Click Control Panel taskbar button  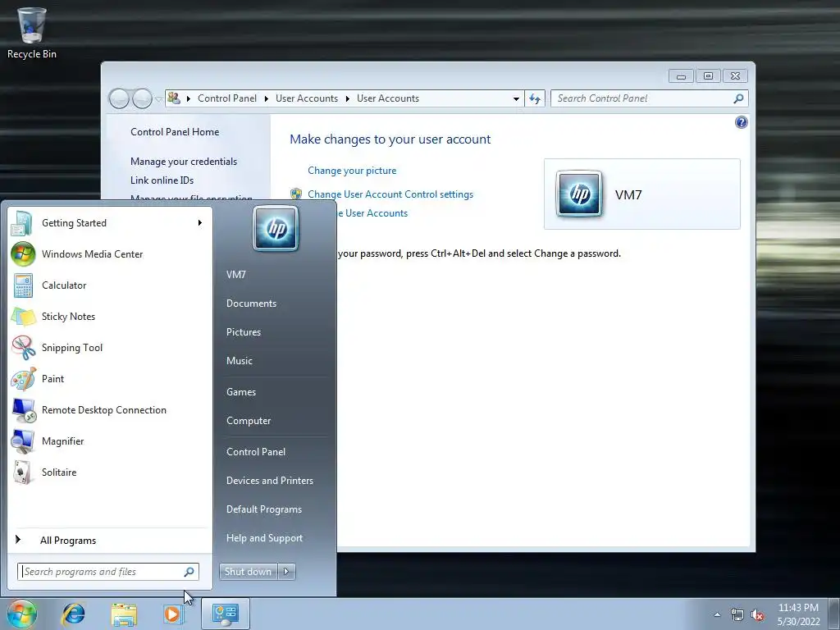coord(225,614)
